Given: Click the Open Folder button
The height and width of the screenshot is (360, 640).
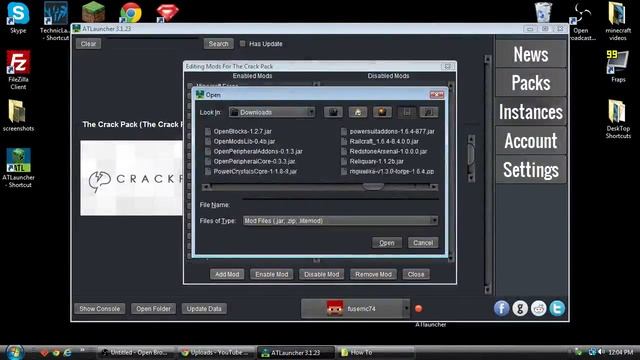Looking at the screenshot, I should 153,309.
